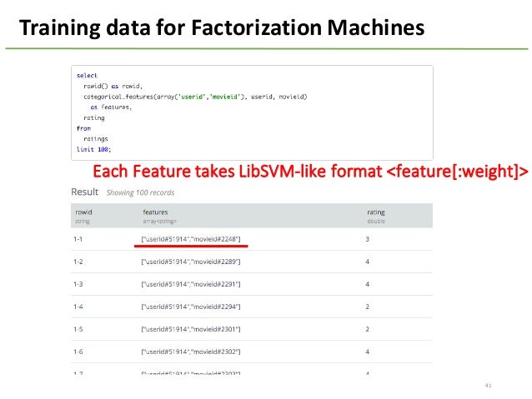Click the red LibSVM-like format caption

(310, 172)
